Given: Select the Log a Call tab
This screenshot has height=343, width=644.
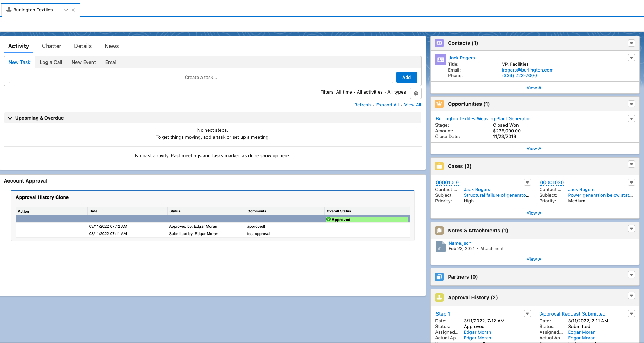Looking at the screenshot, I should click(51, 62).
